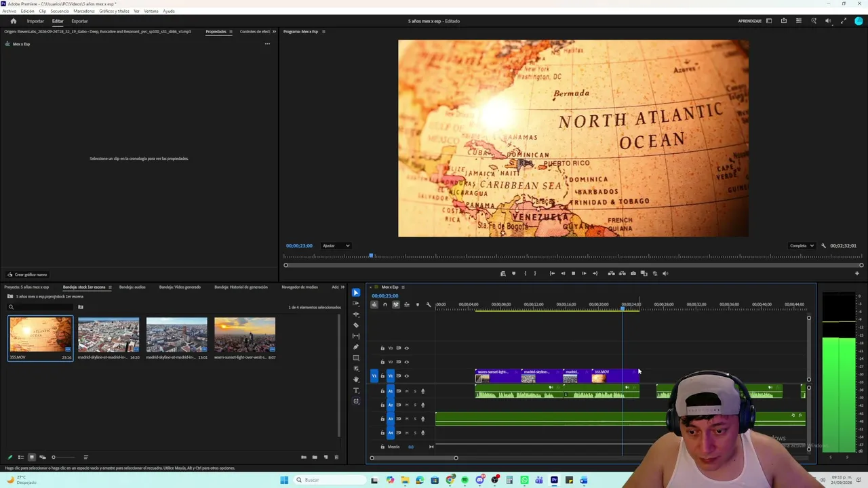The height and width of the screenshot is (488, 868).
Task: Expand the hidden panel tabs chevron in project panel
Action: [344, 287]
